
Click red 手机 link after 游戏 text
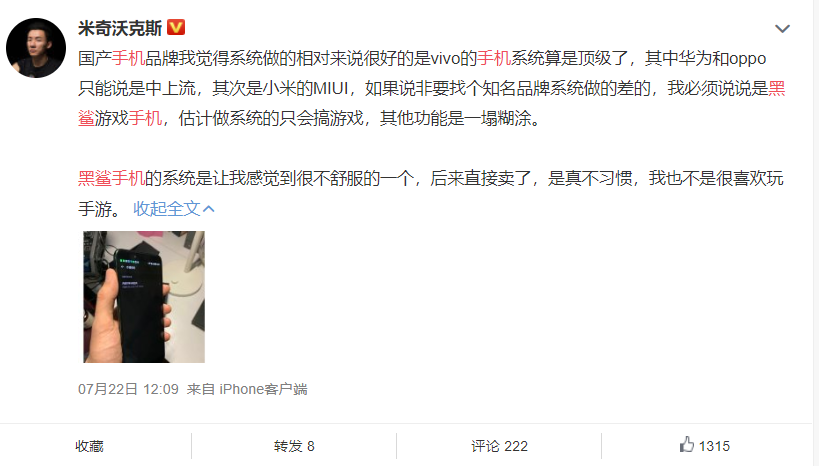(x=145, y=119)
